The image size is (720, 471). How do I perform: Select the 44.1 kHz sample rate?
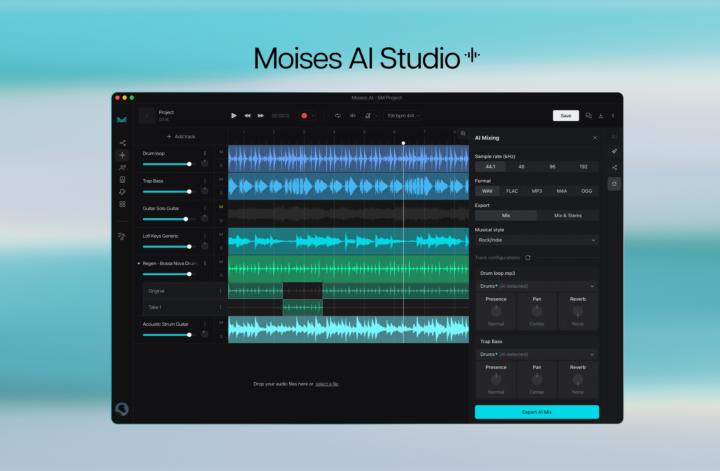490,167
